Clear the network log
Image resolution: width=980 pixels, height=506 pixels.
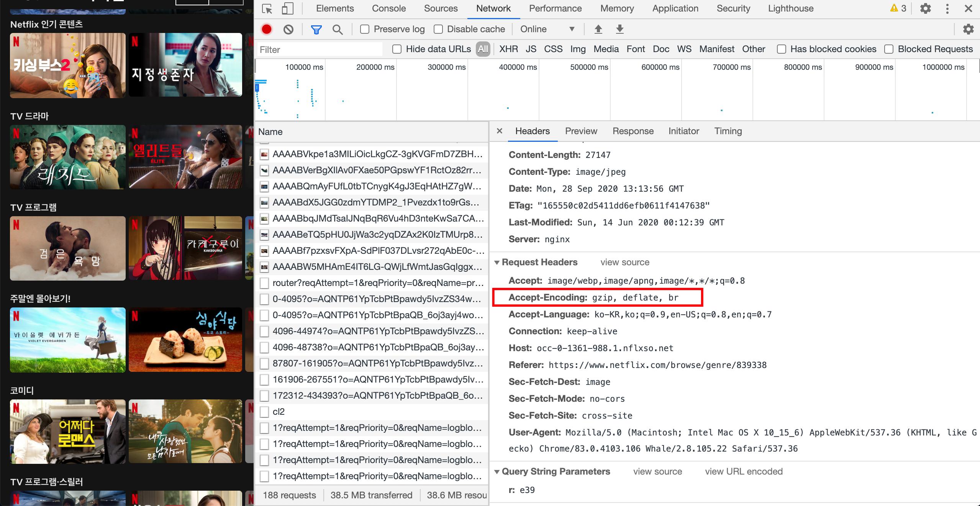pos(288,29)
